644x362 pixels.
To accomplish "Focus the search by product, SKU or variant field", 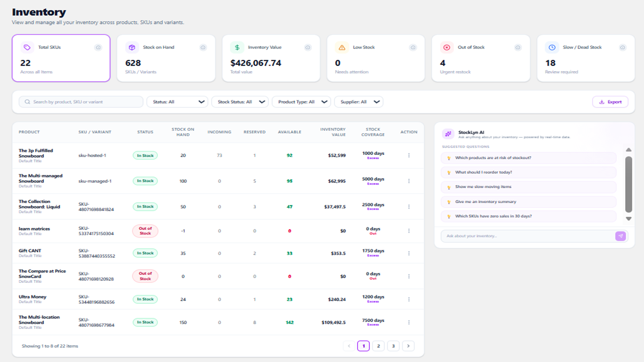I will pos(81,102).
